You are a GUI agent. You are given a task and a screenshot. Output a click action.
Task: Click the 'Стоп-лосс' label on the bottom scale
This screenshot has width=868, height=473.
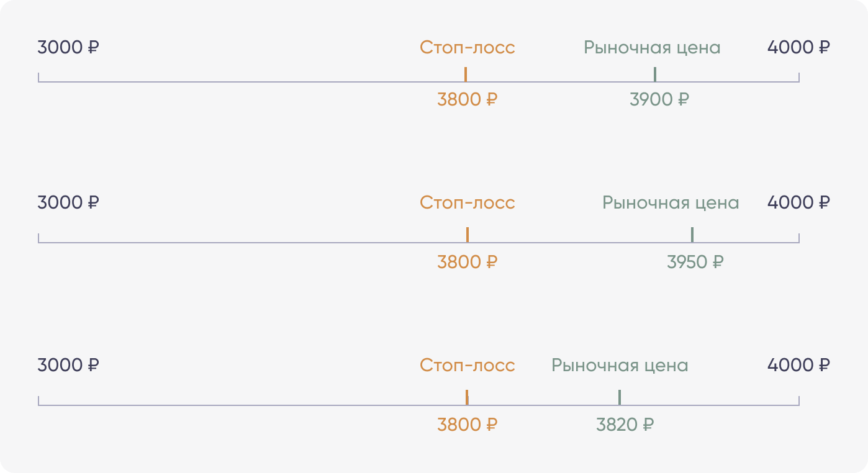pos(468,365)
